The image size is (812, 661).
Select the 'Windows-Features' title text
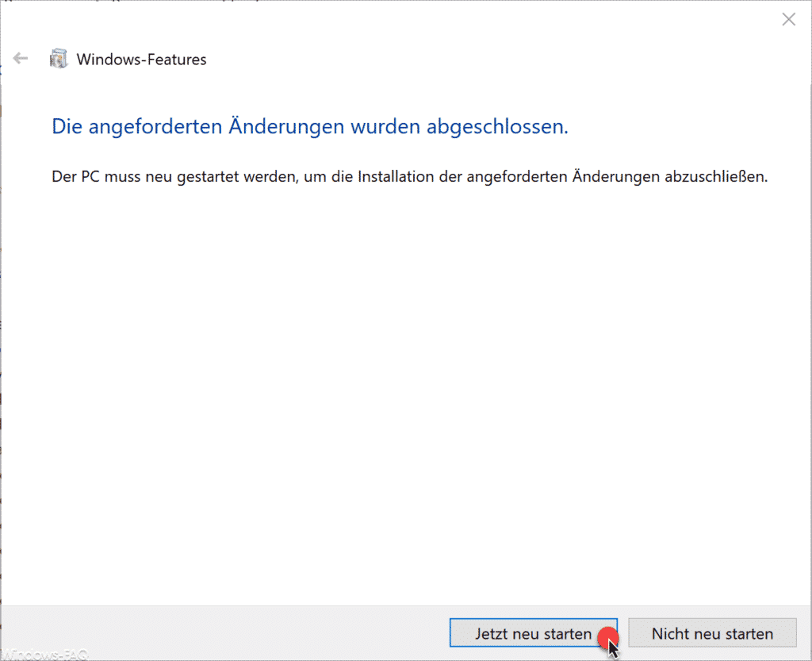click(x=141, y=60)
